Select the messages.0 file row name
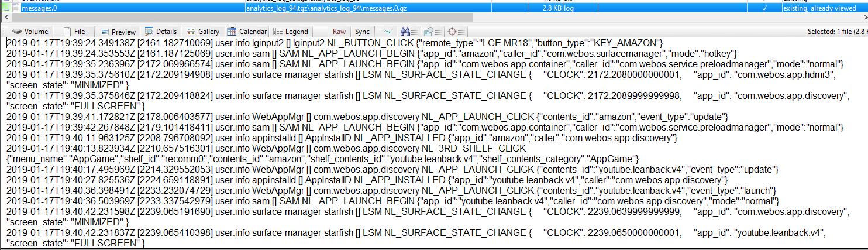 40,9
